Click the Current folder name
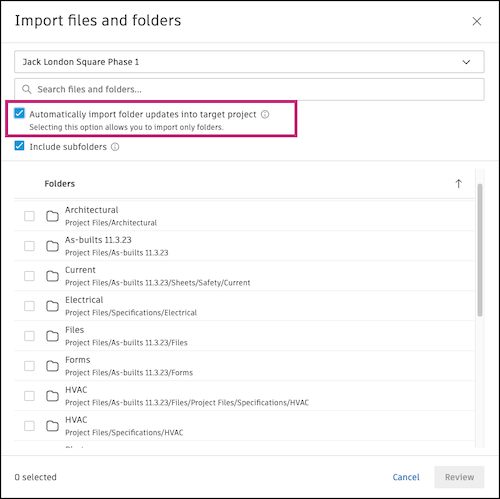This screenshot has width=500, height=499. point(80,270)
